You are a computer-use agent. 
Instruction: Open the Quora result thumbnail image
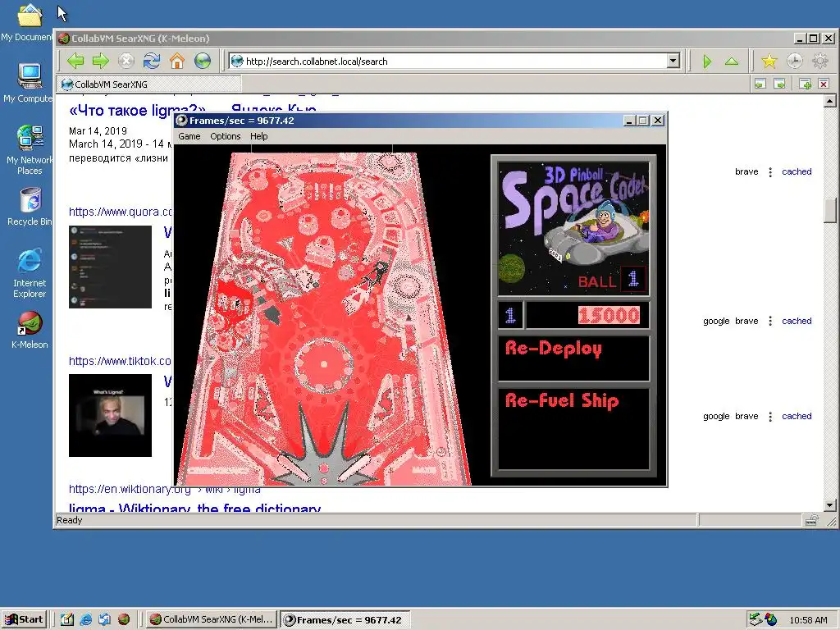(x=111, y=267)
